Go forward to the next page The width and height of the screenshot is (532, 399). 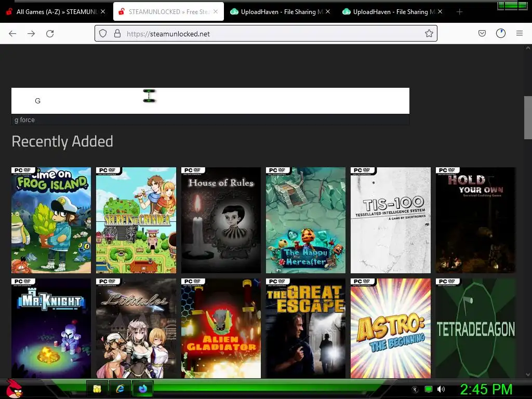coord(31,34)
